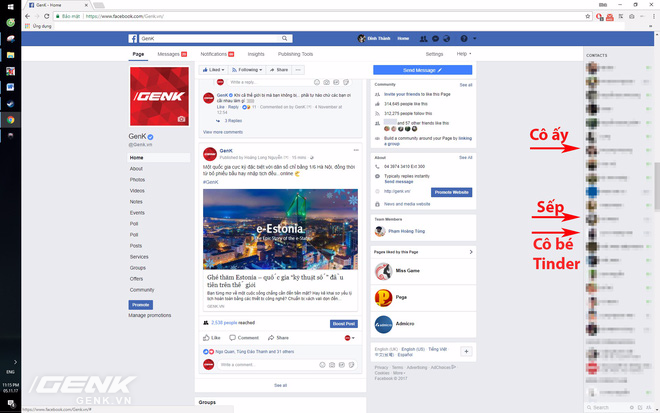Viewport: 660px width, 413px height.
Task: Open the Help dropdown in page menu
Action: [x=464, y=54]
